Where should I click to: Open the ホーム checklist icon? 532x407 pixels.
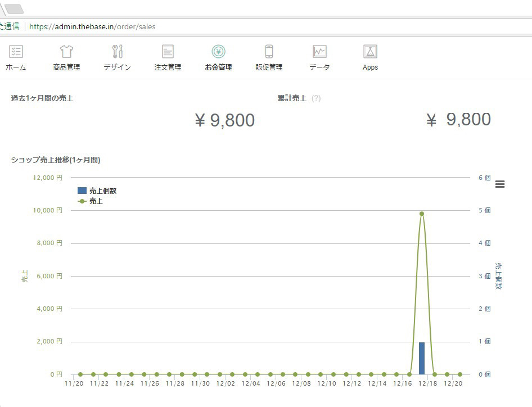pos(16,52)
